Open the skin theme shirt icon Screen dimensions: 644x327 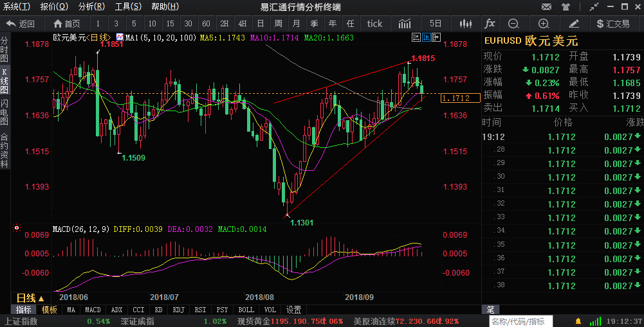(x=566, y=7)
